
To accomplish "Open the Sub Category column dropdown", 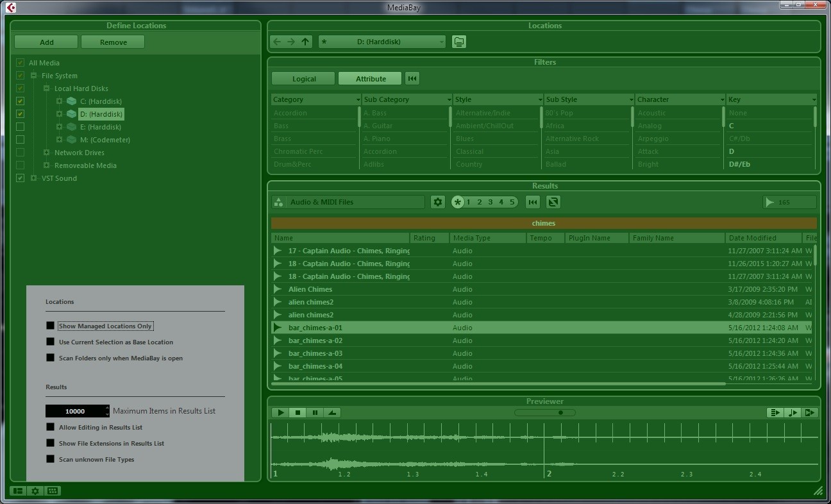I will click(449, 99).
